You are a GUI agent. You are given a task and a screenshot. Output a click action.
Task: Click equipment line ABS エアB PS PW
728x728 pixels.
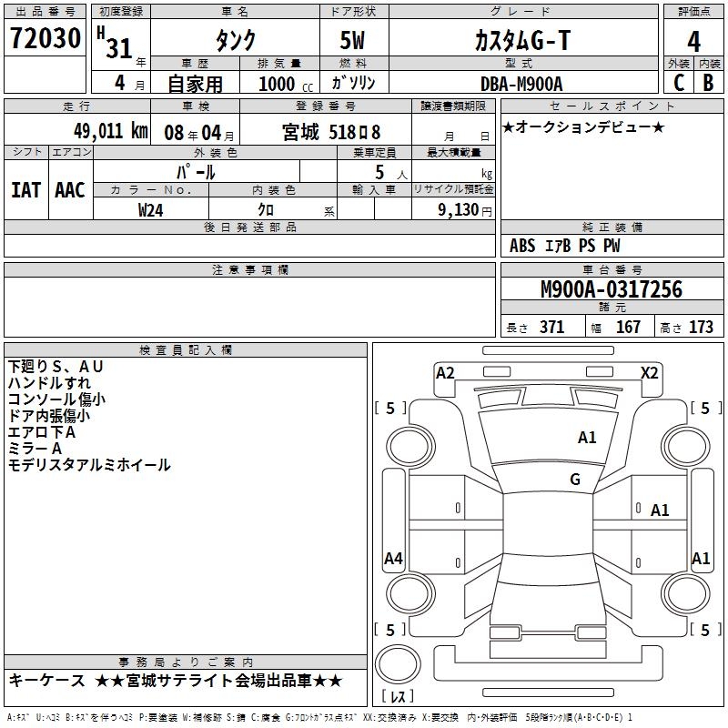pos(564,246)
